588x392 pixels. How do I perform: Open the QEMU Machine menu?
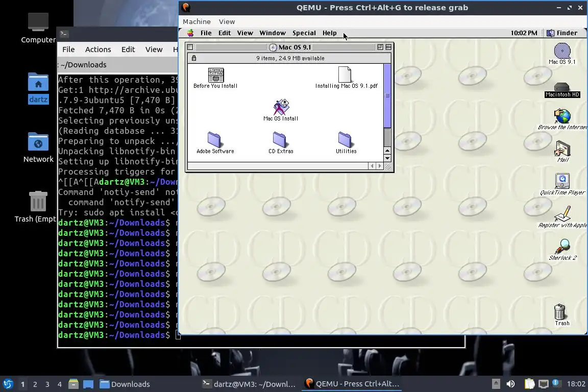[197, 22]
